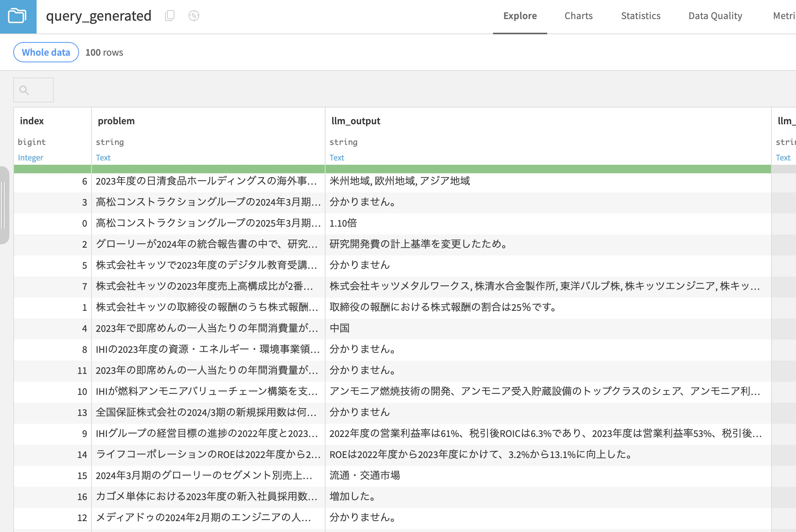The width and height of the screenshot is (796, 532).
Task: Click the dataset folder icon
Action: pos(18,16)
